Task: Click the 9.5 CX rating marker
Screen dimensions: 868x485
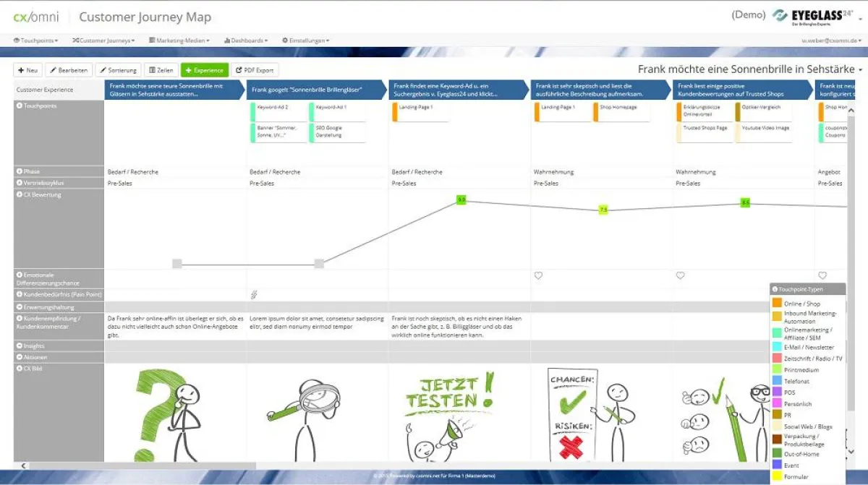Action: [x=461, y=199]
